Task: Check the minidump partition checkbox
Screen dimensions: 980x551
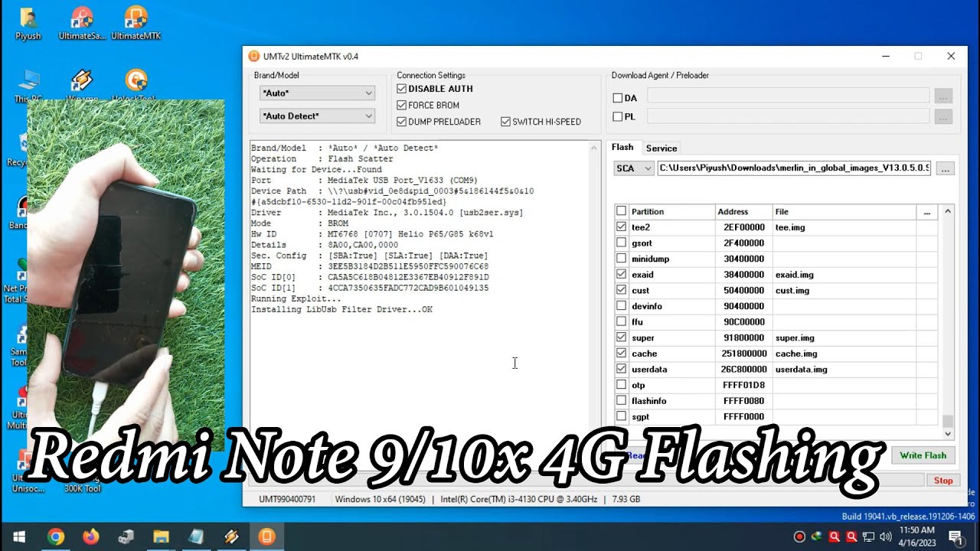Action: [621, 259]
